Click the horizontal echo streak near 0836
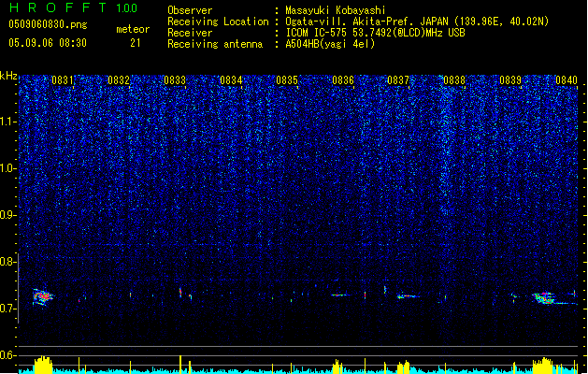 click(x=341, y=295)
